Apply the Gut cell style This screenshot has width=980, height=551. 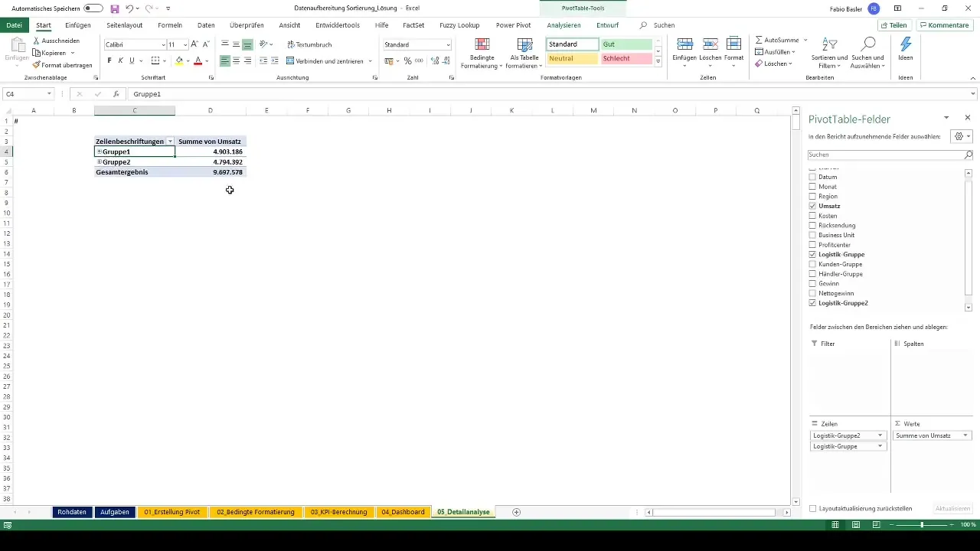click(x=626, y=44)
